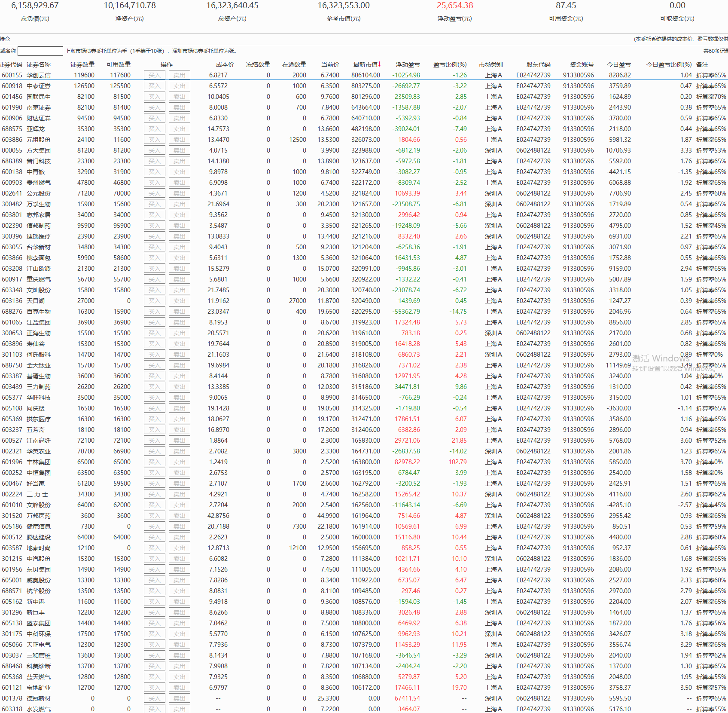728x713 pixels.
Task: Click 买入 for 普门科技
Action: tap(154, 161)
